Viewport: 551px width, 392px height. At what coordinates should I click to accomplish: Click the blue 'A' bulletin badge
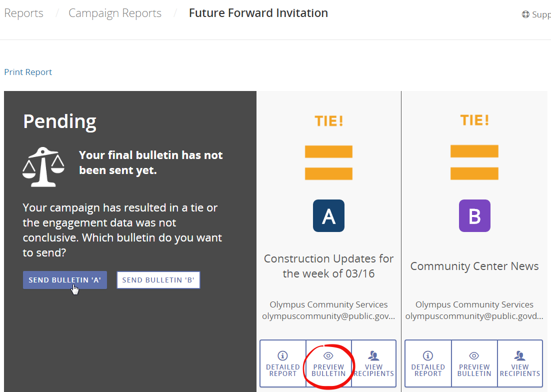click(x=328, y=216)
